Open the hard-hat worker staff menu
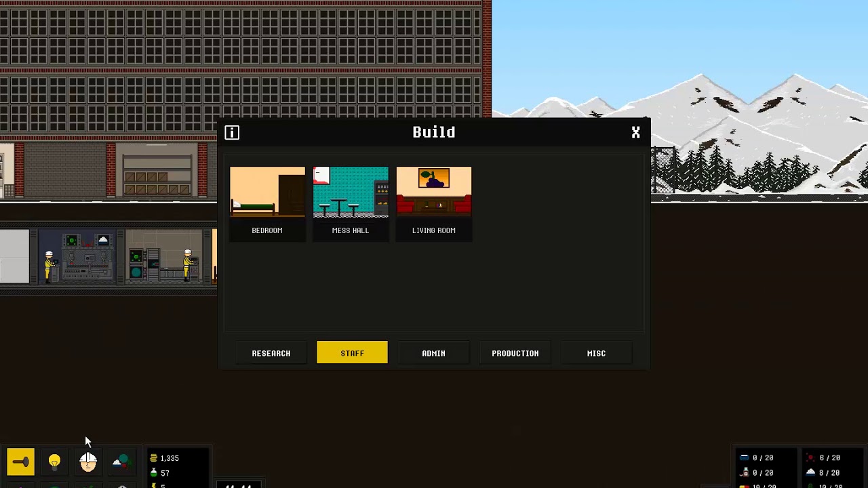The width and height of the screenshot is (868, 488). pyautogui.click(x=88, y=462)
